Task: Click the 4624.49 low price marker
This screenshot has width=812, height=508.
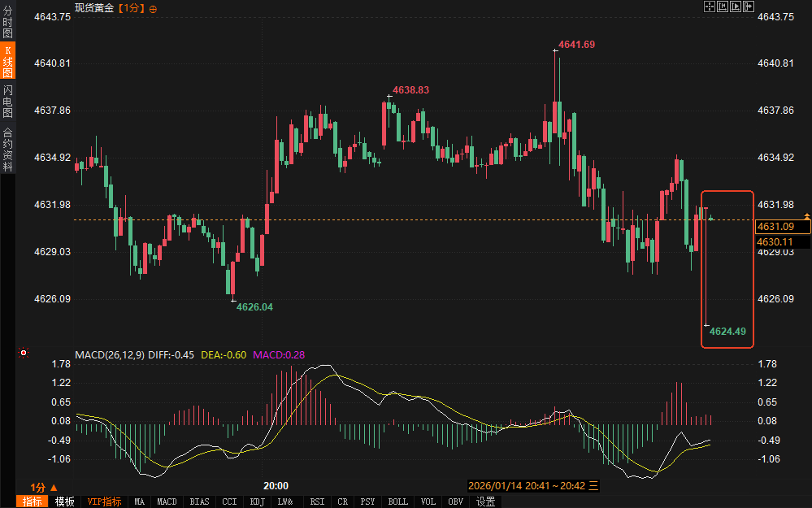Action: click(727, 331)
